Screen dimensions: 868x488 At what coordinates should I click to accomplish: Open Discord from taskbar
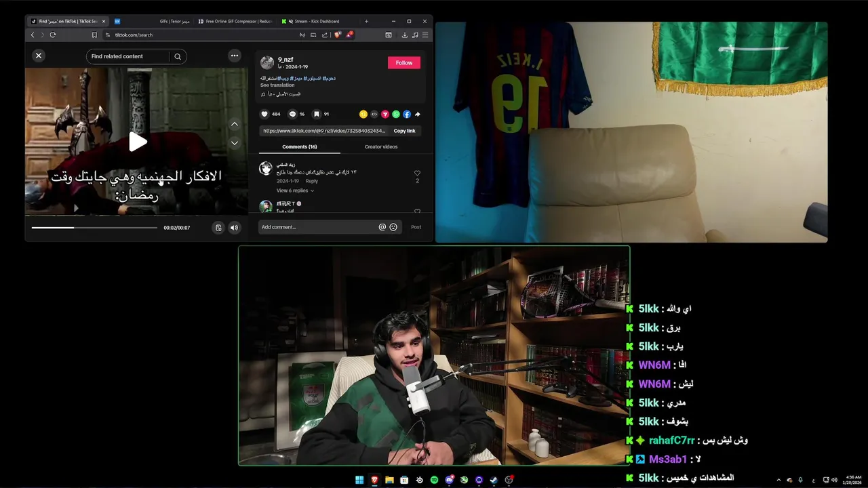click(x=449, y=480)
